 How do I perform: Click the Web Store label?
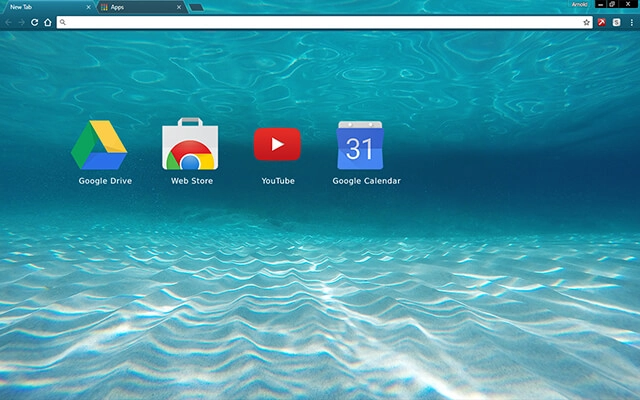192,181
